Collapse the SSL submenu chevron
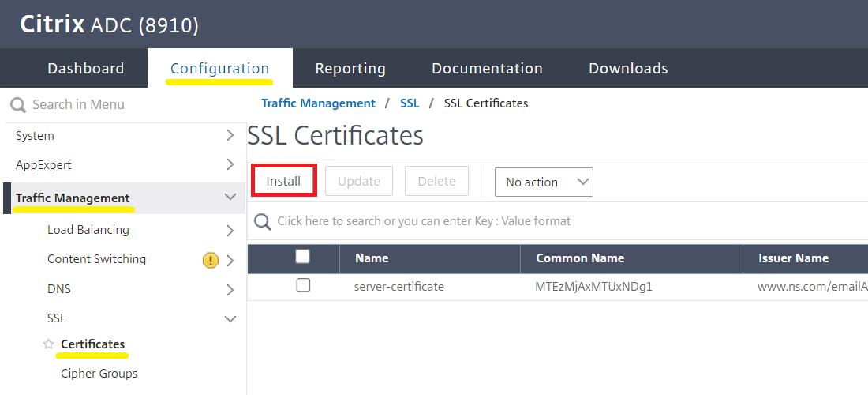Screen dimensions: 868x395 pos(230,318)
